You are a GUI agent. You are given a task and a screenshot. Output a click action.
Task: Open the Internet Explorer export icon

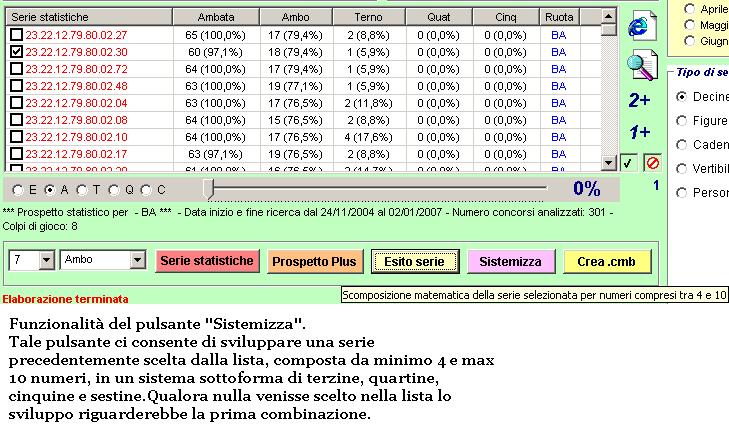(x=642, y=26)
